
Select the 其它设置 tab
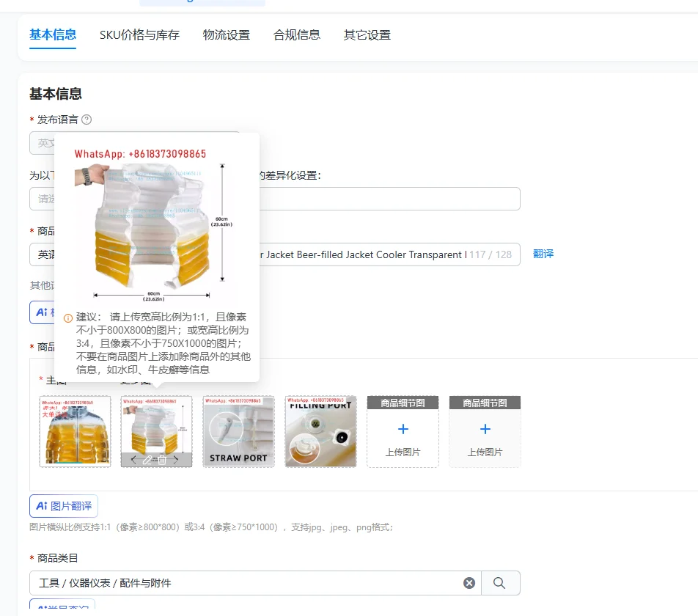point(367,34)
